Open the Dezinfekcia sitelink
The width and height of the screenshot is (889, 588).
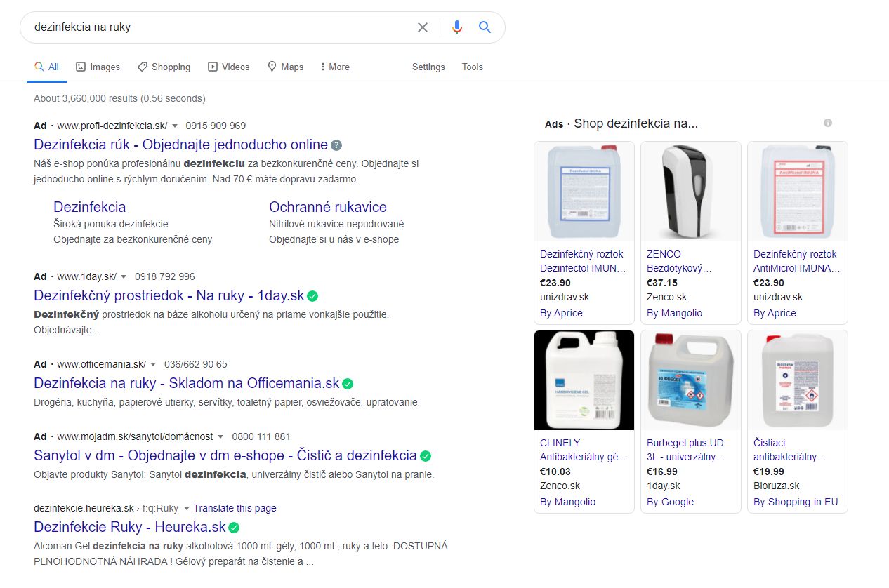coord(90,207)
